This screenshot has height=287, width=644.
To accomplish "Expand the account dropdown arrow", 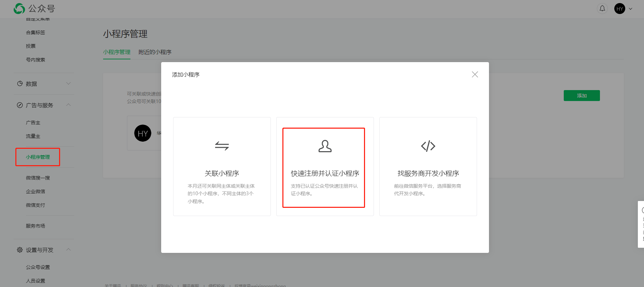I will coord(631,9).
